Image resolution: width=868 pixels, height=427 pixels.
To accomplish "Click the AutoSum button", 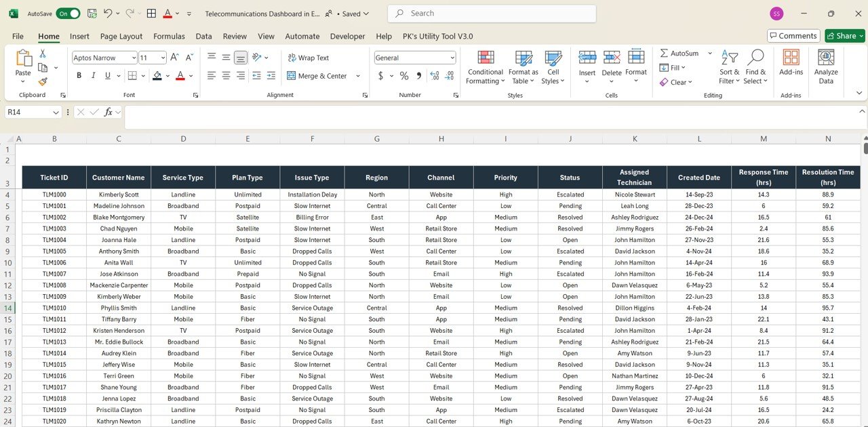I will tap(680, 54).
